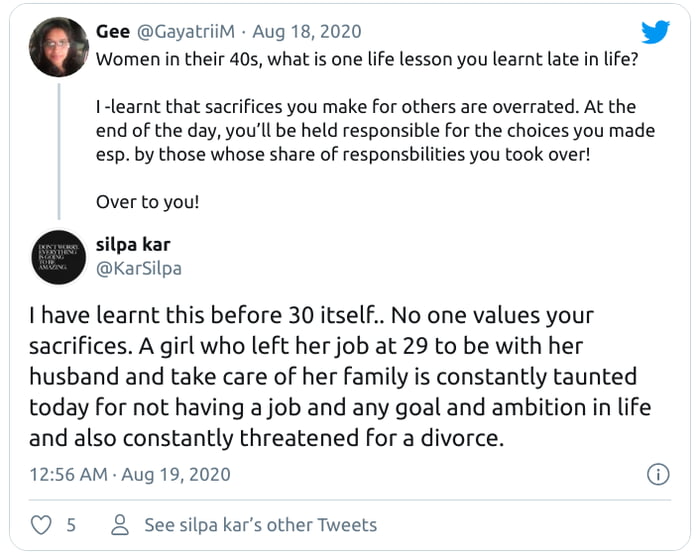Viewport: 700px width, 557px height.
Task: Click the like count number 5
Action: pyautogui.click(x=71, y=525)
